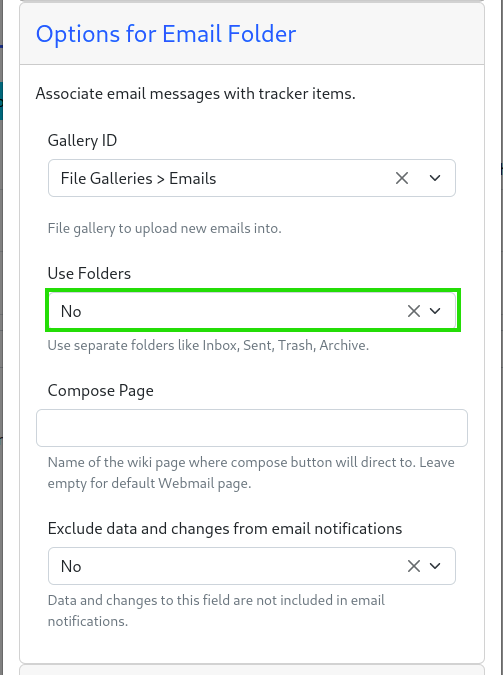Click the 'Name of the wiki page' help text
Image resolution: width=503 pixels, height=675 pixels.
click(x=251, y=473)
